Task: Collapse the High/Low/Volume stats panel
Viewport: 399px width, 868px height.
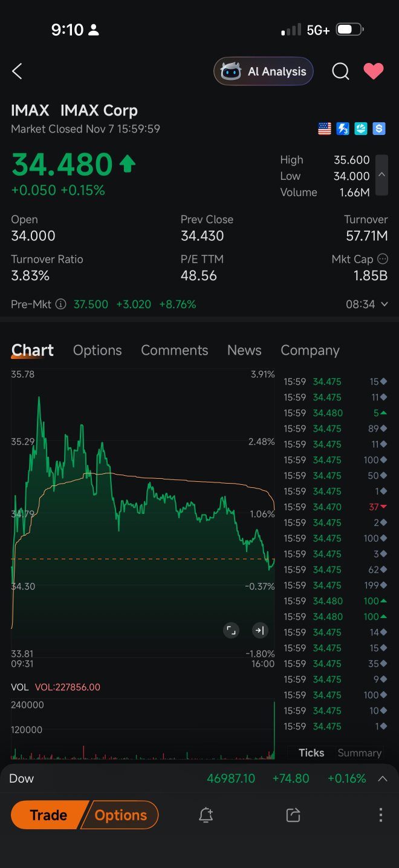Action: [381, 175]
